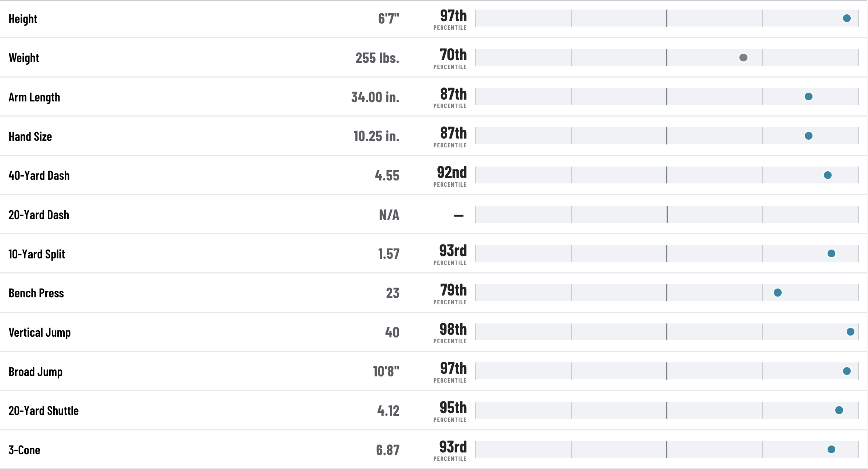Screen dimensions: 868x469
Task: Click the Bench Press percentile dot
Action: (778, 293)
